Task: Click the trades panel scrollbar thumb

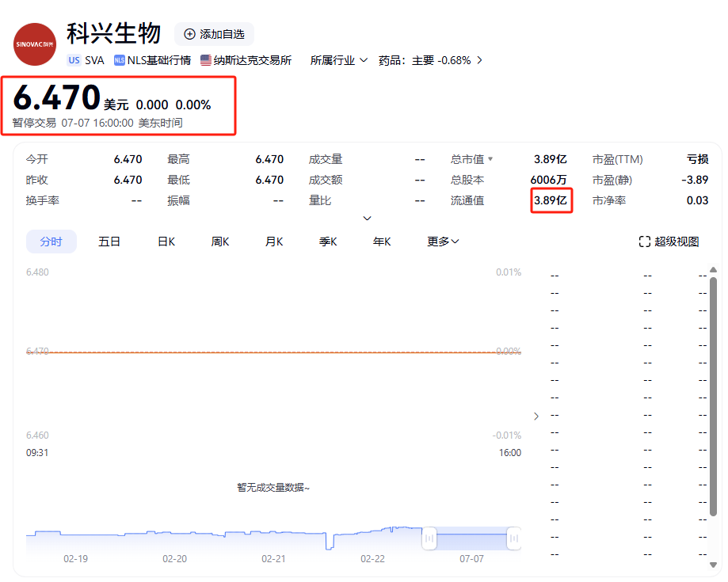Action: click(x=714, y=397)
